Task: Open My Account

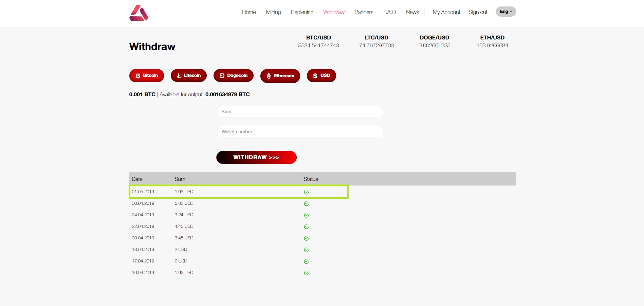Action: pos(446,12)
